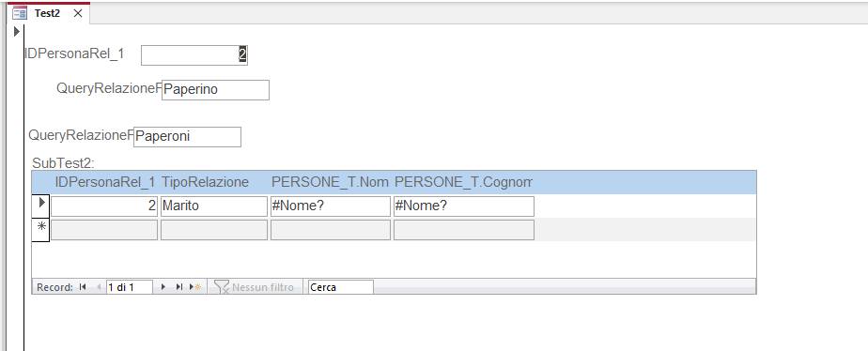Go to next record arrow
This screenshot has width=868, height=351.
point(163,287)
